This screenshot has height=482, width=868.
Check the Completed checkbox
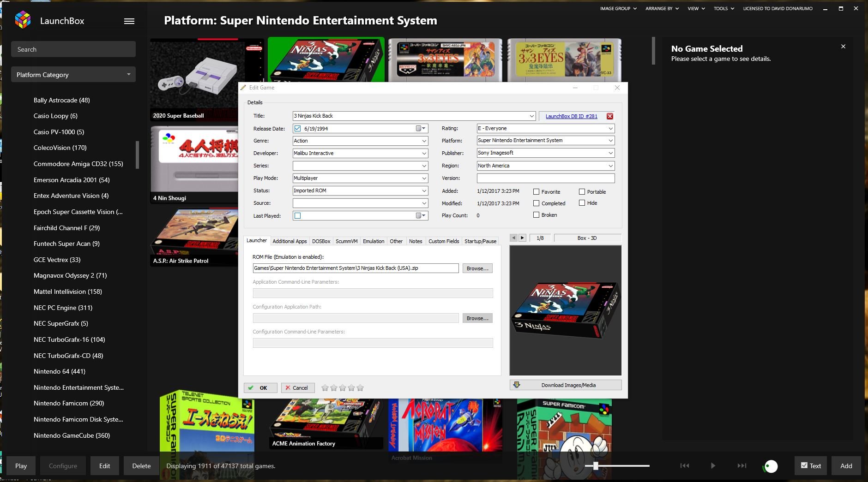coord(536,203)
